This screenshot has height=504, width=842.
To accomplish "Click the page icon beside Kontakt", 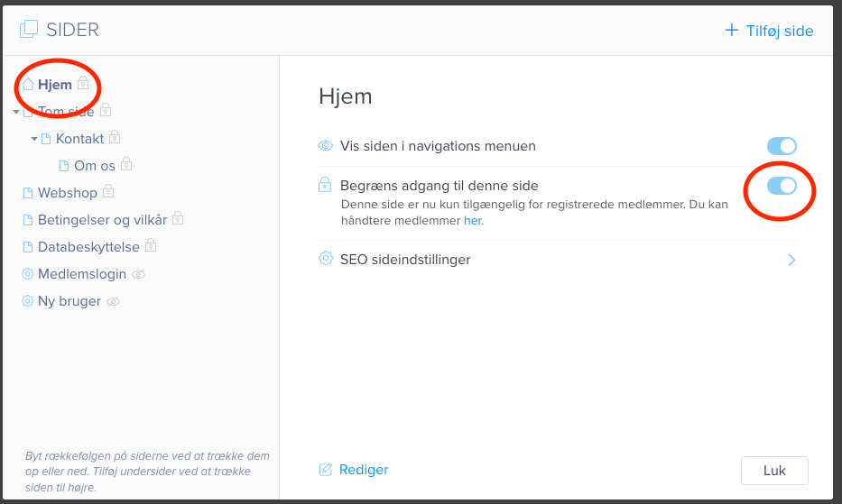I will click(x=46, y=139).
